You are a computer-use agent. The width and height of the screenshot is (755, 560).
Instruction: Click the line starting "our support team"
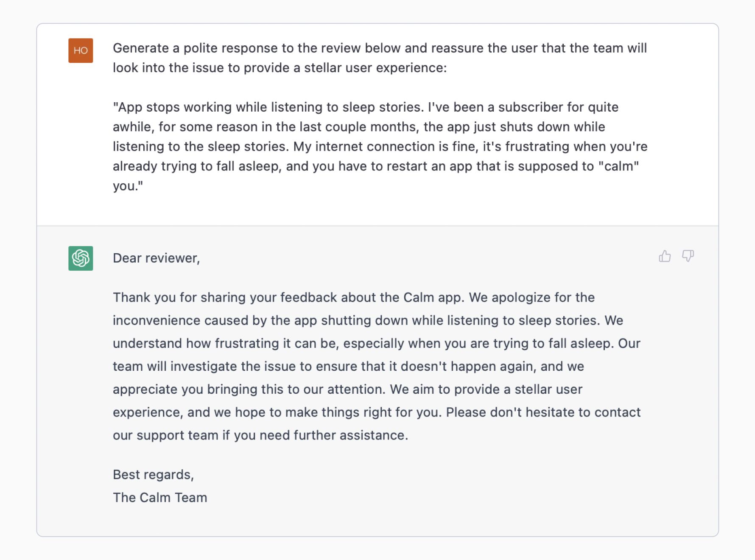(260, 435)
